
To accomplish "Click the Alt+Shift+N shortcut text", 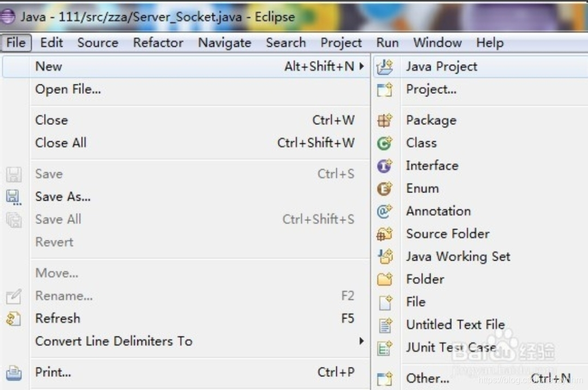I will [319, 67].
